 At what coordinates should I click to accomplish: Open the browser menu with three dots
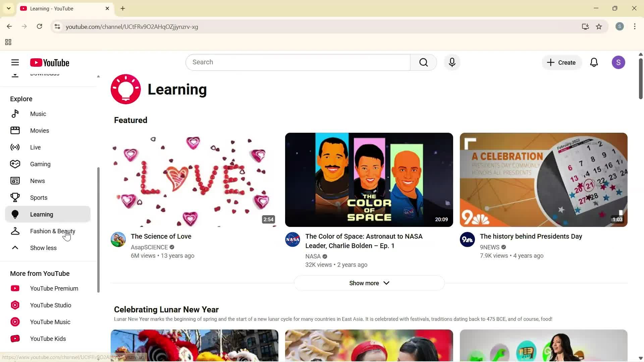point(635,27)
